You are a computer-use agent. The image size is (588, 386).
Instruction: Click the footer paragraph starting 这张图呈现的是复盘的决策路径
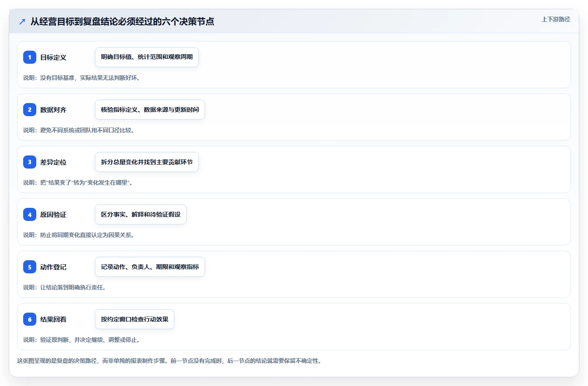(169, 361)
